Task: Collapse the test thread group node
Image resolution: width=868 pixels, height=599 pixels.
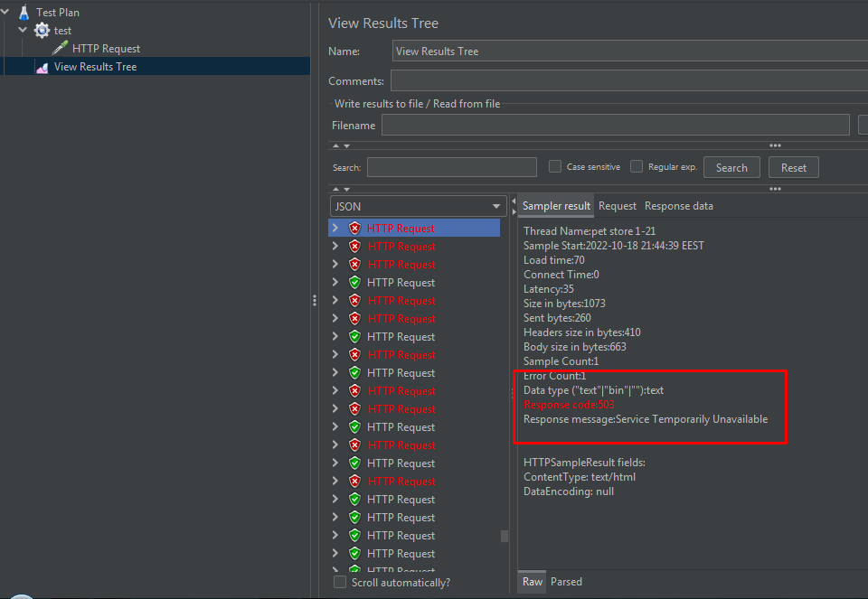Action: tap(23, 30)
